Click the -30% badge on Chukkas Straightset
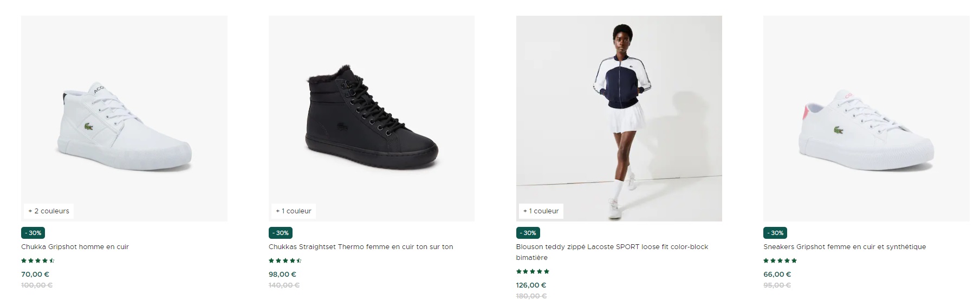980x300 pixels. click(x=281, y=233)
